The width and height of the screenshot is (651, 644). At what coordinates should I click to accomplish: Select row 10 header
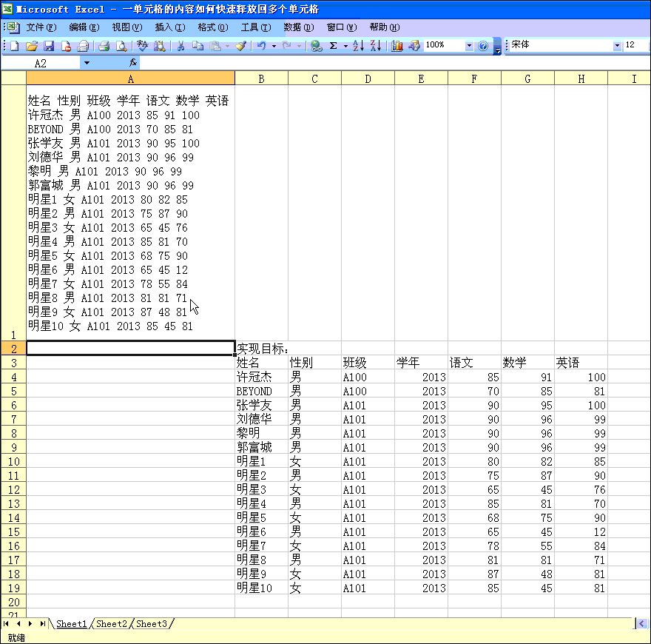tap(13, 462)
